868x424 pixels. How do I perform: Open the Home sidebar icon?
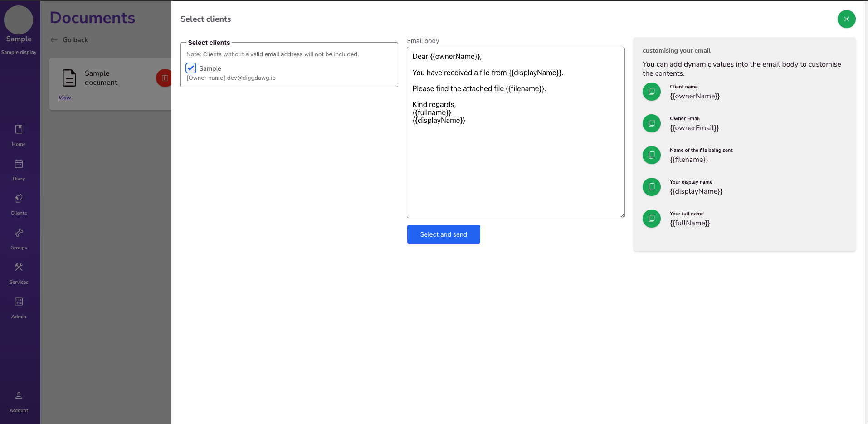click(19, 130)
